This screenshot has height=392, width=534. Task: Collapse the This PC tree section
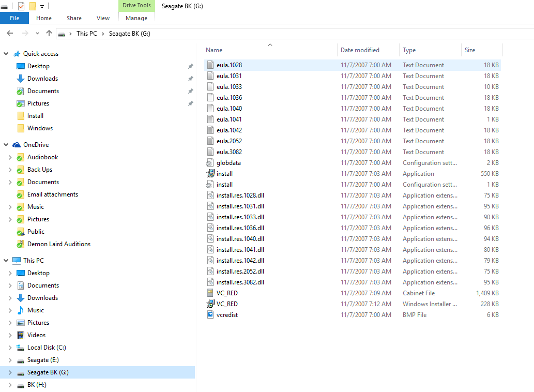tap(6, 261)
